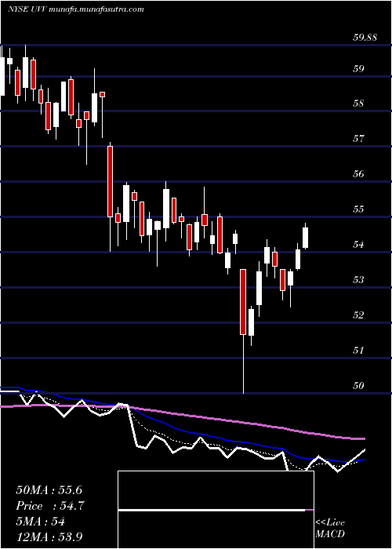Click the 12MA : 53.9 readout
The image size is (392, 549).
(x=51, y=537)
